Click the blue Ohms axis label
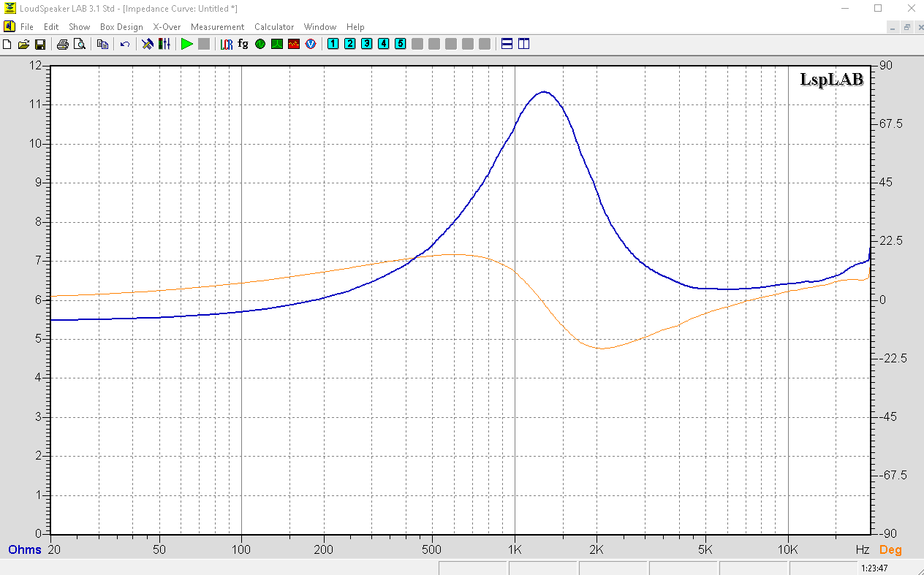This screenshot has height=575, width=924. pyautogui.click(x=24, y=549)
